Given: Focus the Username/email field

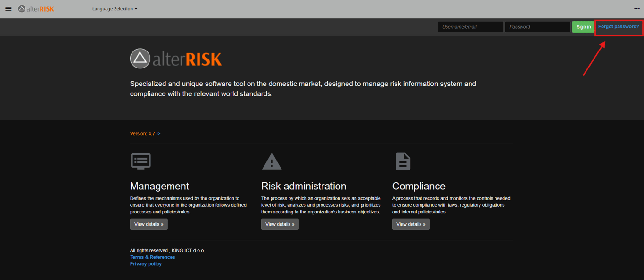Looking at the screenshot, I should (x=471, y=27).
